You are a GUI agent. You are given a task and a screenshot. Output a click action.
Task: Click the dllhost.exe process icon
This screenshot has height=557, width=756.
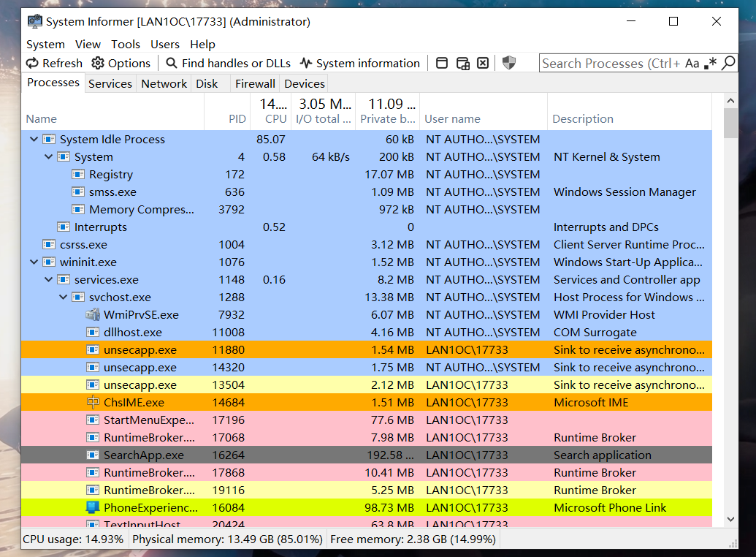[93, 333]
